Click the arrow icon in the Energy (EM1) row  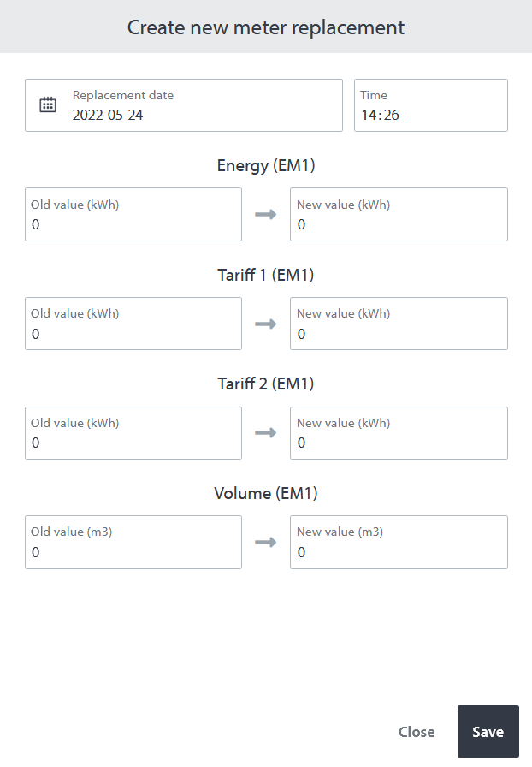click(266, 214)
